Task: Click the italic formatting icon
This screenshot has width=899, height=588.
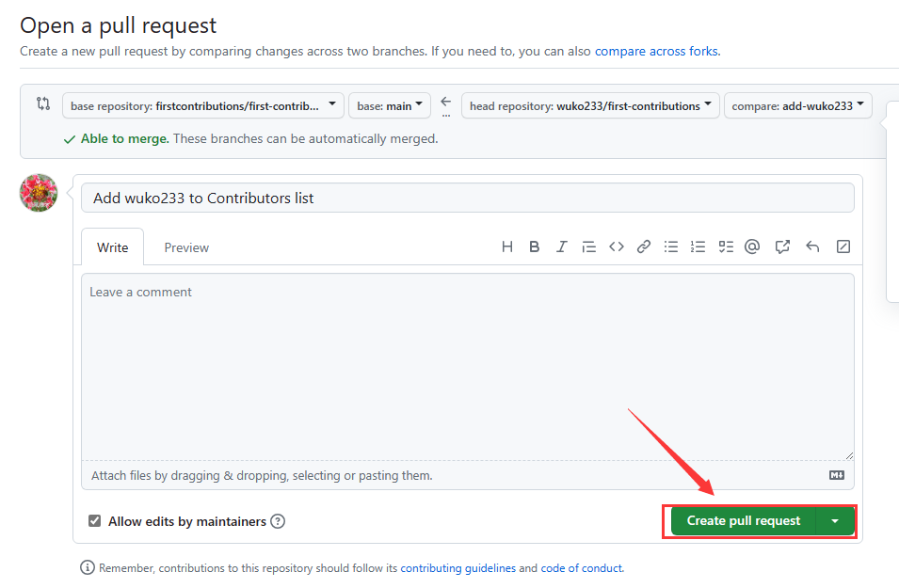Action: [562, 247]
